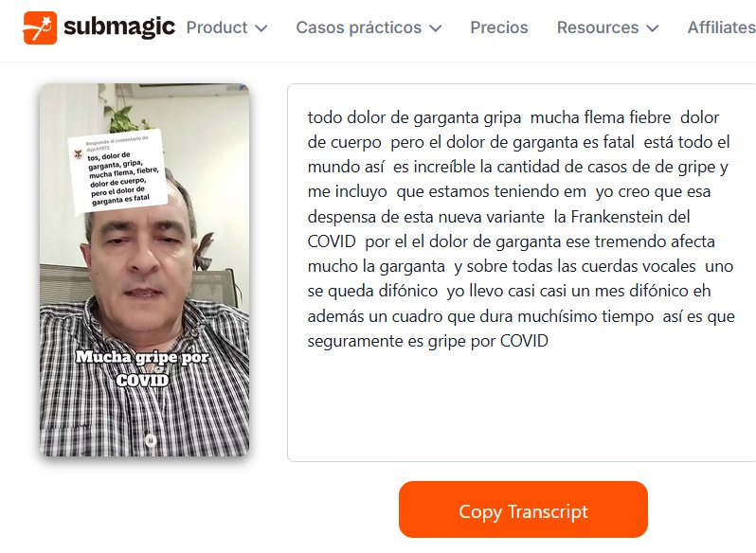Click the orange Submagic wand logo icon
756x553 pixels.
(x=40, y=27)
